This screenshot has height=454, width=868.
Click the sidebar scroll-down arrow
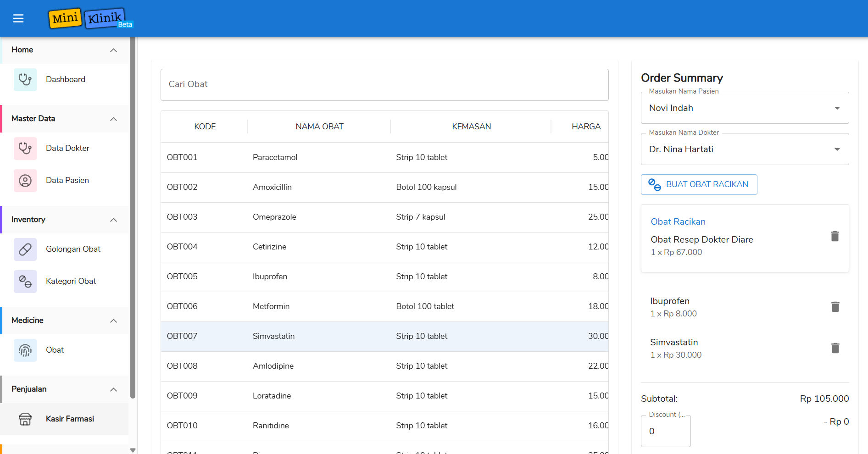click(133, 450)
